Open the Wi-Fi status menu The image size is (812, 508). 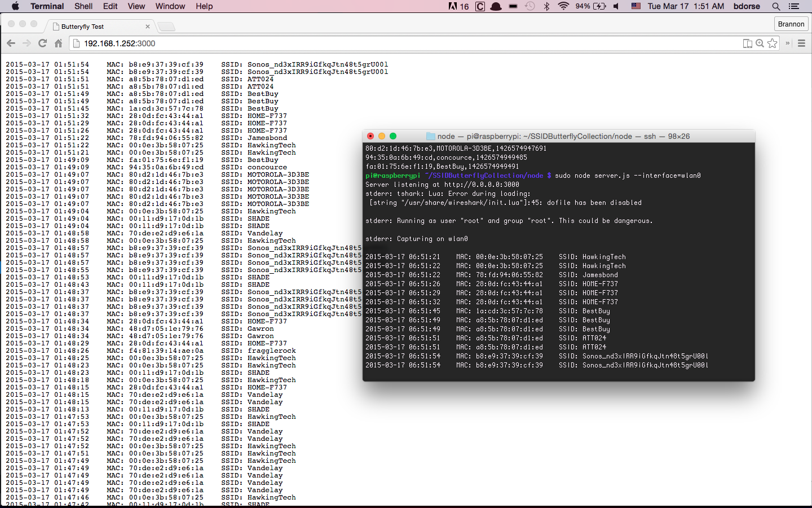coord(563,6)
